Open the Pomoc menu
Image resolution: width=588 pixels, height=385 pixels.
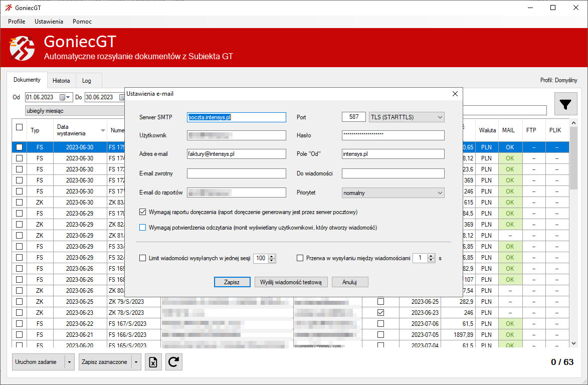tap(82, 22)
